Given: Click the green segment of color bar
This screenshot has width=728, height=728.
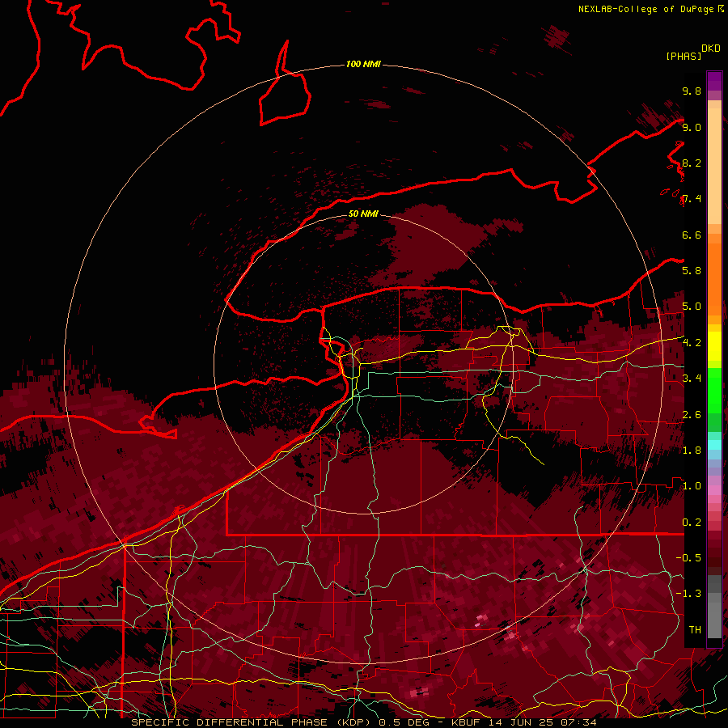Looking at the screenshot, I should [714, 390].
